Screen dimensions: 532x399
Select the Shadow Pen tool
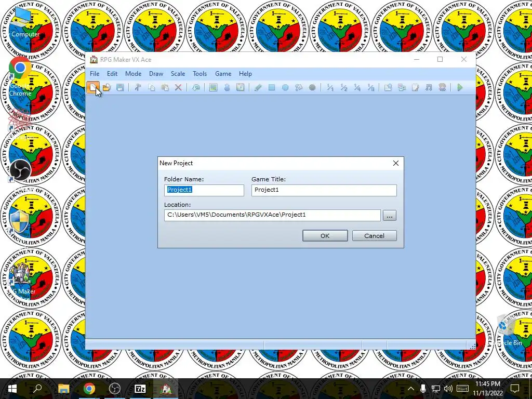(x=312, y=87)
